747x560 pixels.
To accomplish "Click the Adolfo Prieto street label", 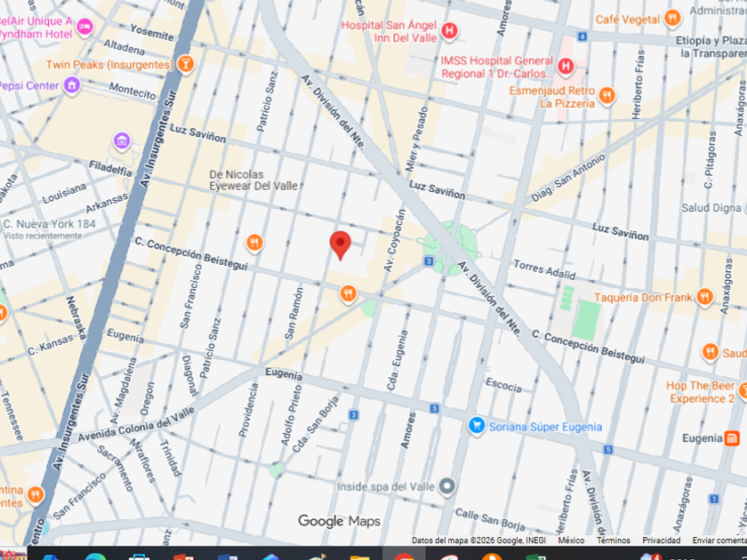I will pos(291,415).
